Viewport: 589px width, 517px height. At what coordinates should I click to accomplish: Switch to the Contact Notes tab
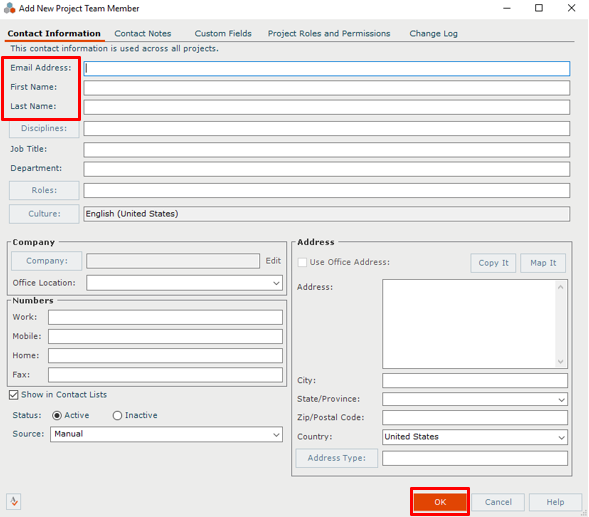[x=143, y=33]
